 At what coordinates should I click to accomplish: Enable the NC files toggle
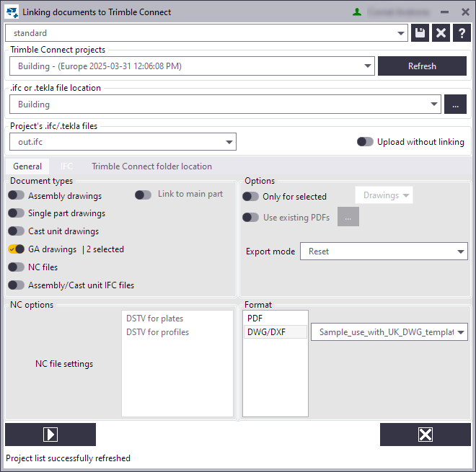[16, 267]
